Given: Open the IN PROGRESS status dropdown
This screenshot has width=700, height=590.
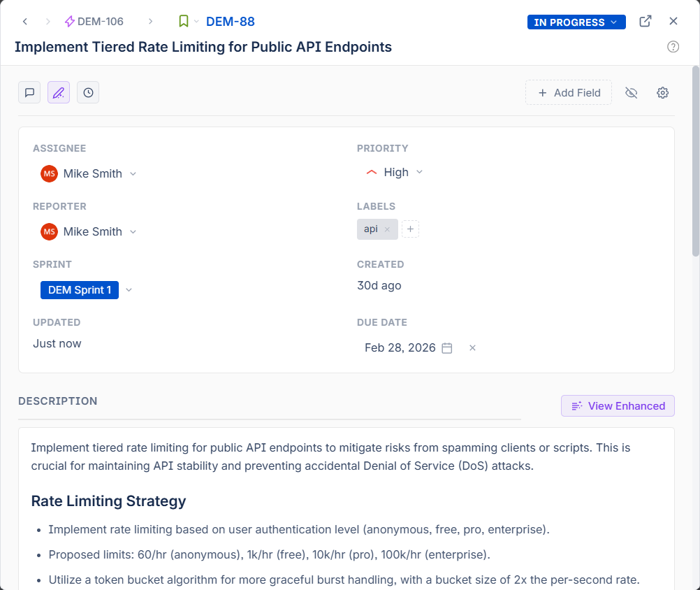Looking at the screenshot, I should tap(576, 22).
